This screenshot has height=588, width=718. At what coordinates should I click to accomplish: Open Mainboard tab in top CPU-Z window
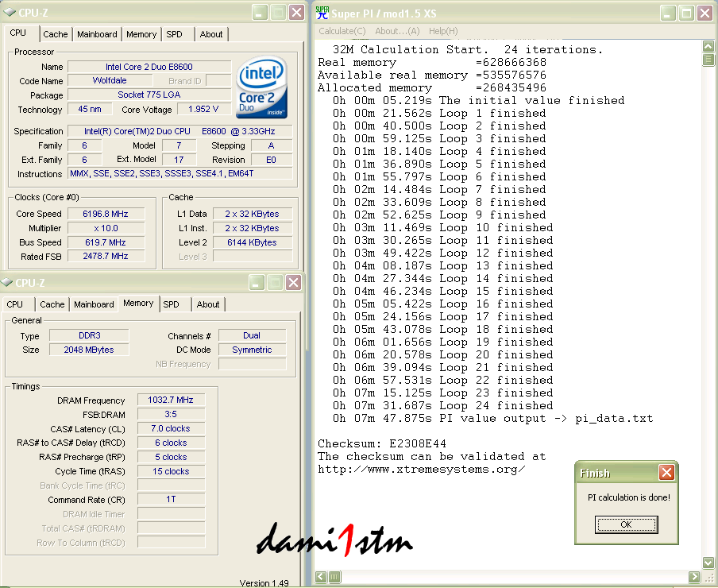[97, 34]
